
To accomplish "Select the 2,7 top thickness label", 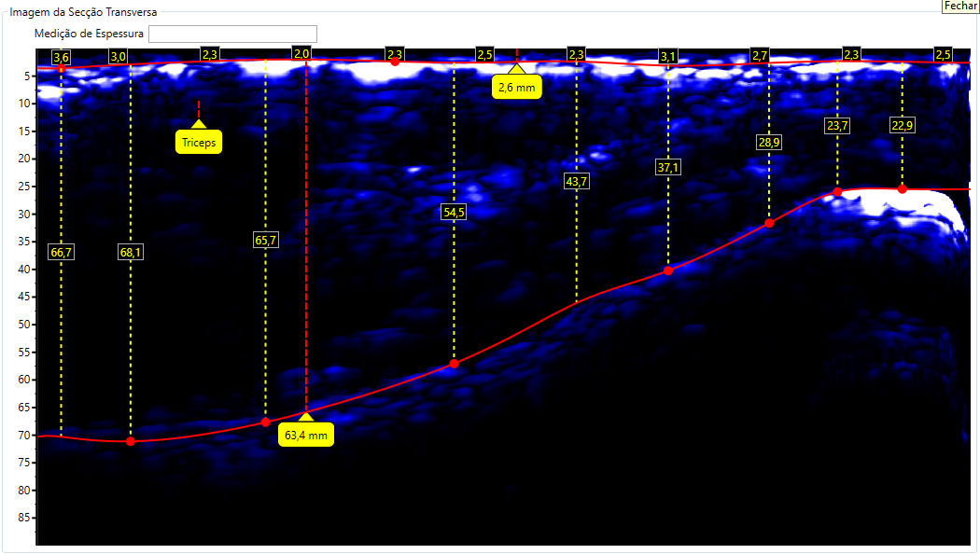I will [760, 56].
